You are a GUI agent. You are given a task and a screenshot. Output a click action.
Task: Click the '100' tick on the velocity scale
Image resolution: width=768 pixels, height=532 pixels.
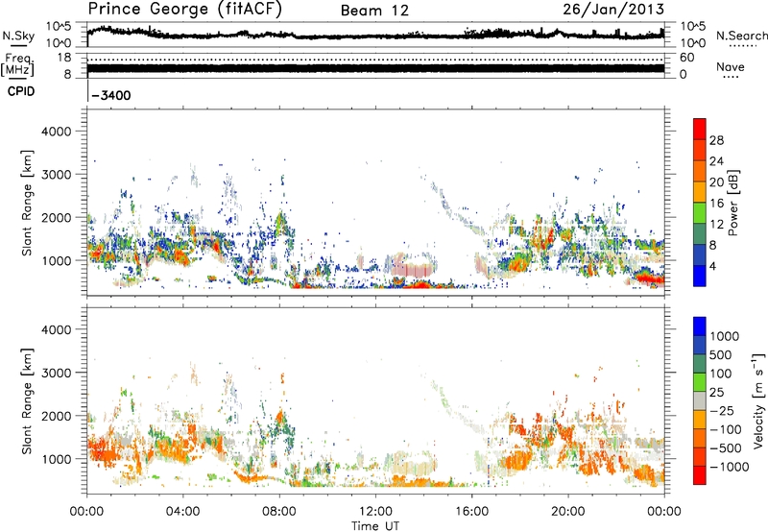721,374
